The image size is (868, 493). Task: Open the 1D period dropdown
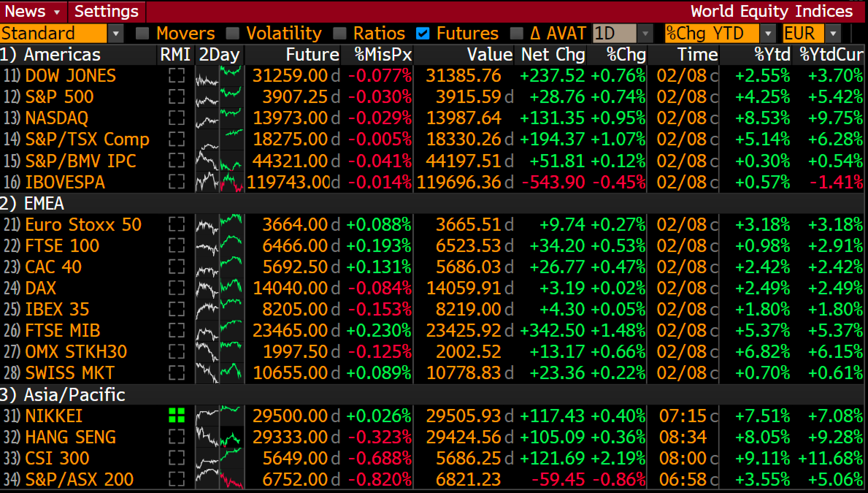(x=645, y=33)
